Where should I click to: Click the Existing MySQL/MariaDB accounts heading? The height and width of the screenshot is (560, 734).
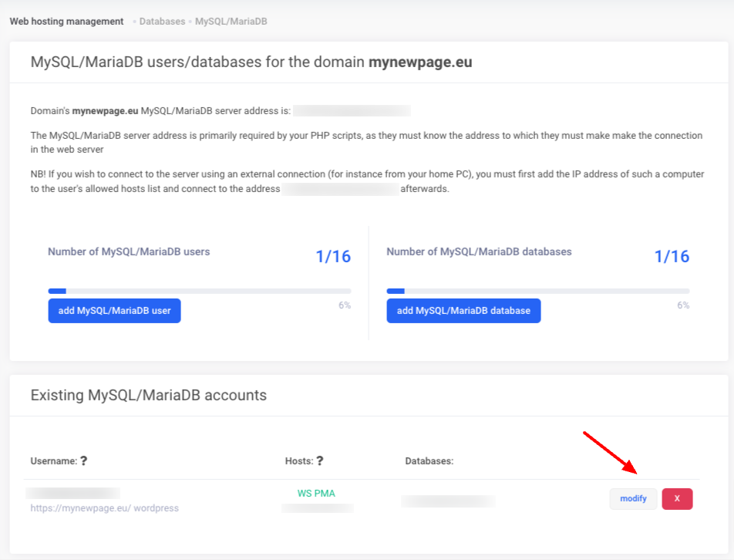tap(148, 396)
